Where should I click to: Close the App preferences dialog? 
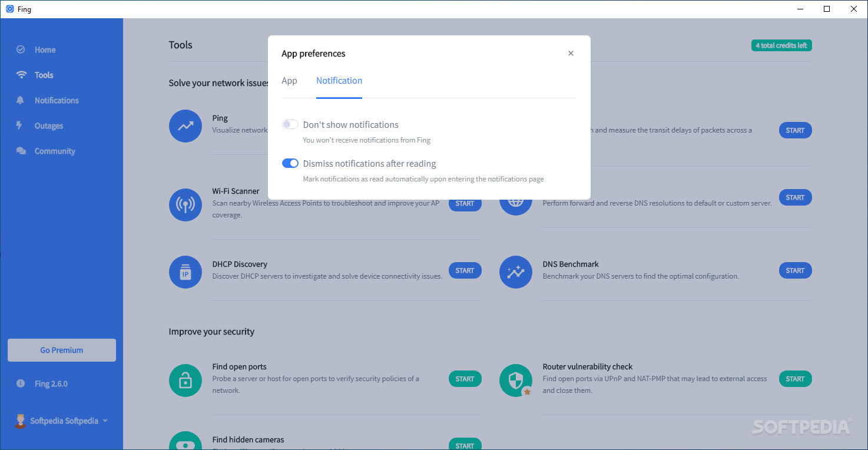coord(571,53)
